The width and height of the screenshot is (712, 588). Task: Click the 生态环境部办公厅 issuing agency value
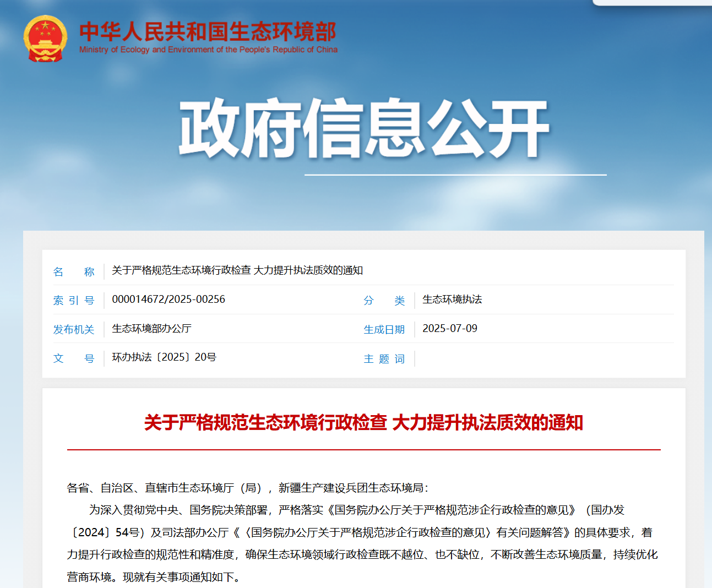151,329
